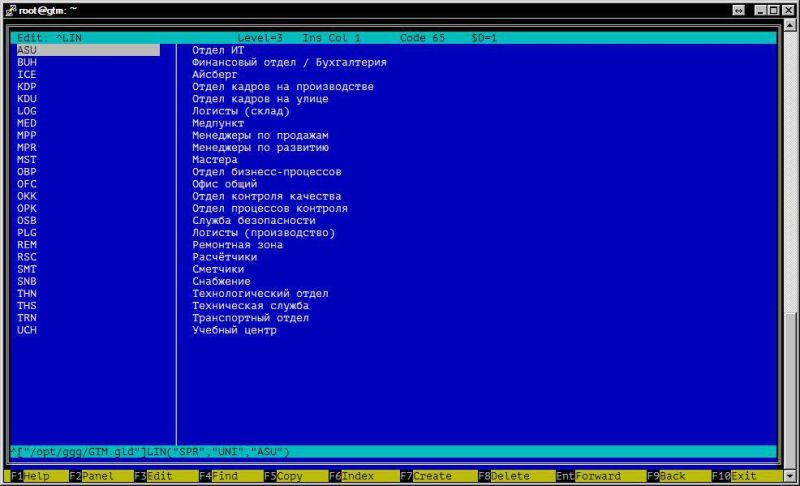Click the 'Айсберг' description
This screenshot has height=486, width=800.
(215, 74)
